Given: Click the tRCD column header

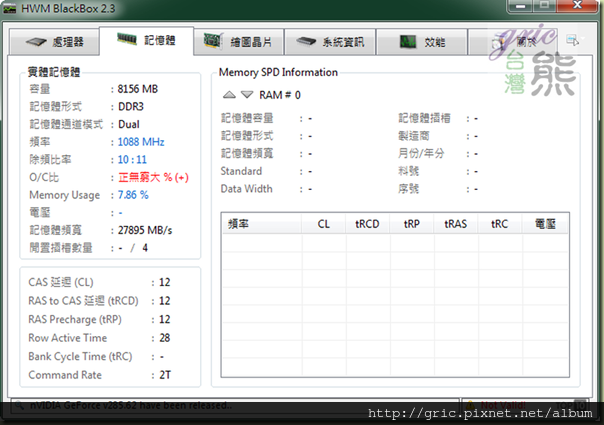Looking at the screenshot, I should [x=367, y=224].
